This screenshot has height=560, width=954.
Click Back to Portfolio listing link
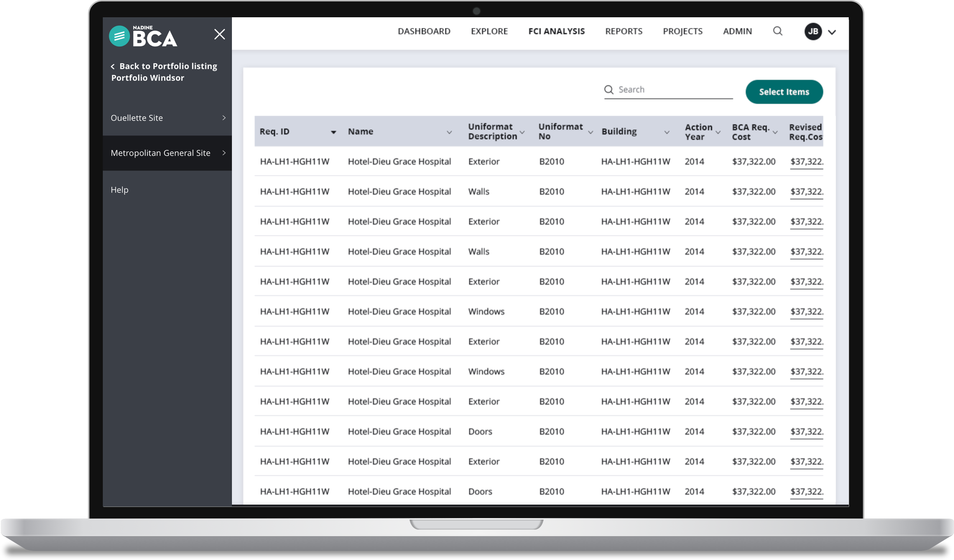tap(164, 65)
